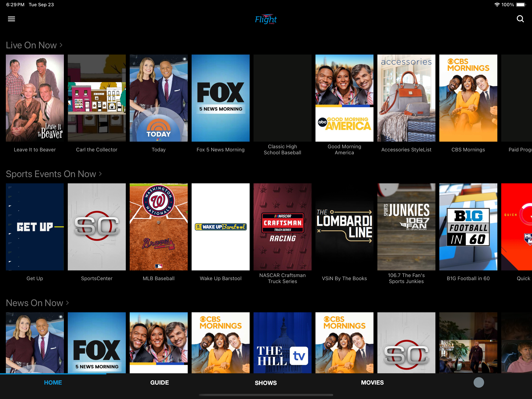Screen dimensions: 532x399
Task: Tap the "Paid Prog" partial title
Action: (x=520, y=150)
